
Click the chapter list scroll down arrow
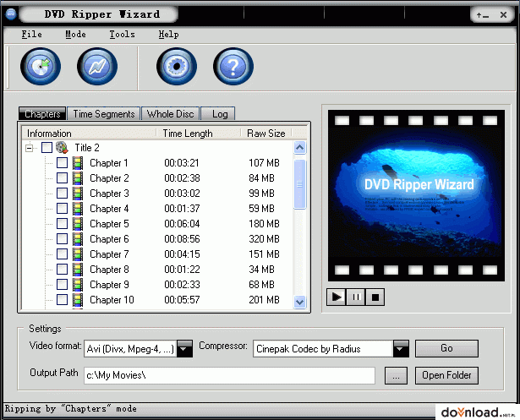[x=300, y=302]
